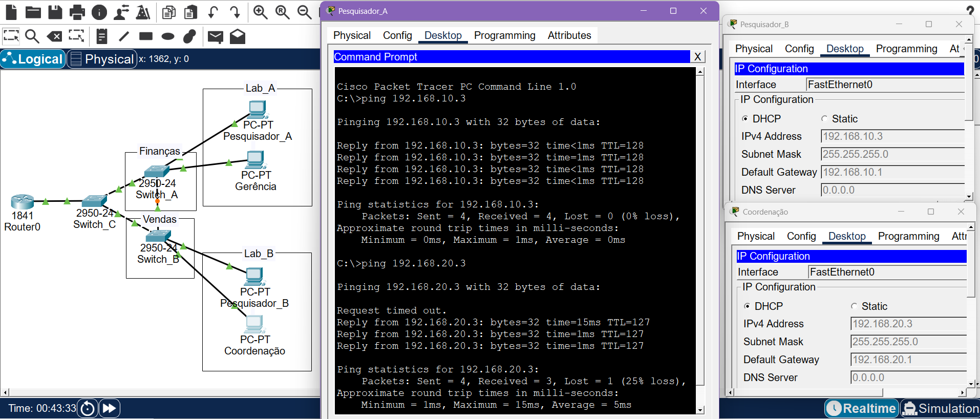The height and width of the screenshot is (419, 980).
Task: Fast forward time with the double-arrow button
Action: pyautogui.click(x=109, y=408)
